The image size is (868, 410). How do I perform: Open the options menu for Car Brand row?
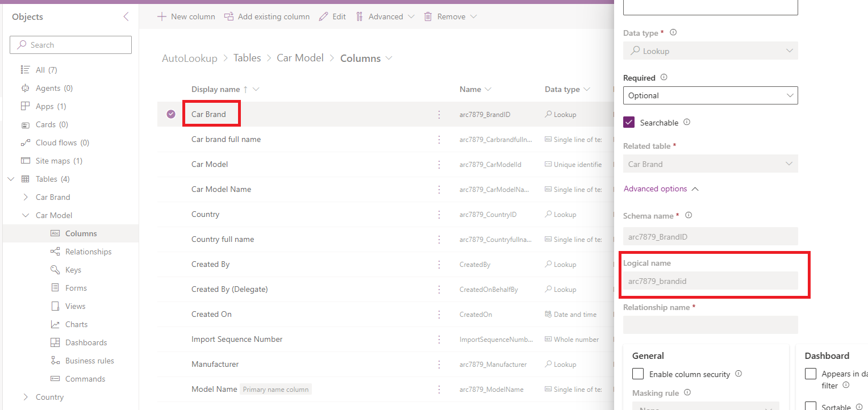(x=439, y=114)
